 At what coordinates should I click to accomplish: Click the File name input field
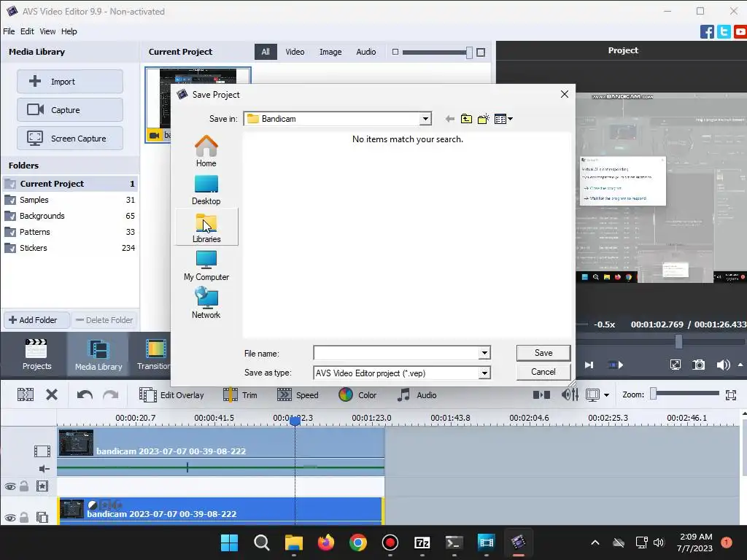pos(396,353)
